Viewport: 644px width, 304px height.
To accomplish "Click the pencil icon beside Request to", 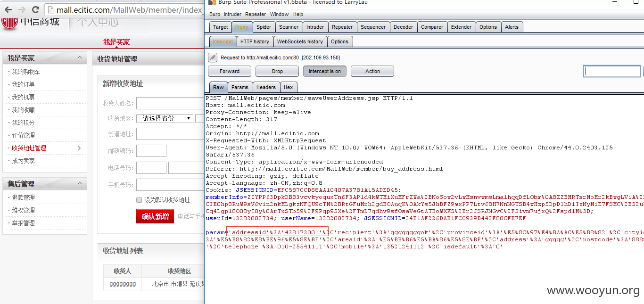I will click(x=213, y=58).
